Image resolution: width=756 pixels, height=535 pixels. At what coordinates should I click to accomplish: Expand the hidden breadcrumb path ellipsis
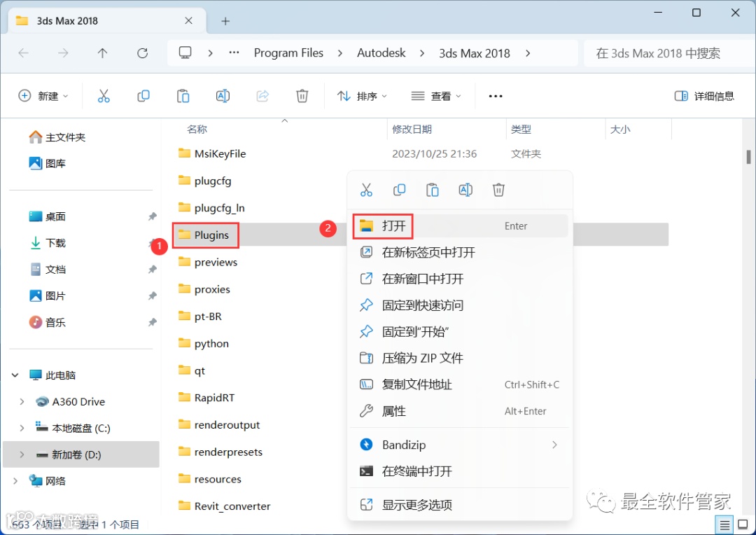tap(234, 53)
